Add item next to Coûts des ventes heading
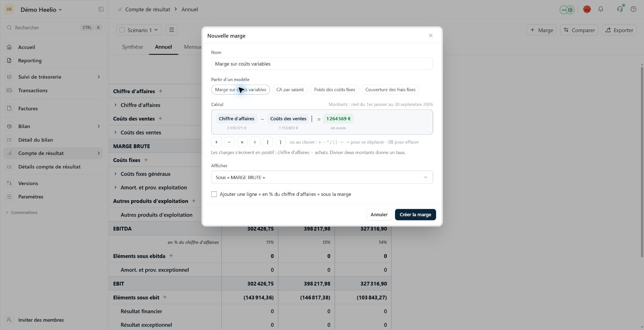Screen dimensions: 644x330 pos(160,118)
